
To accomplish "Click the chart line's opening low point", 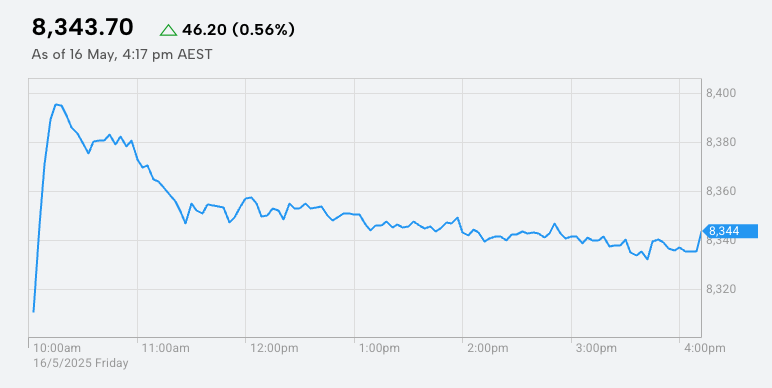I will pyautogui.click(x=33, y=311).
